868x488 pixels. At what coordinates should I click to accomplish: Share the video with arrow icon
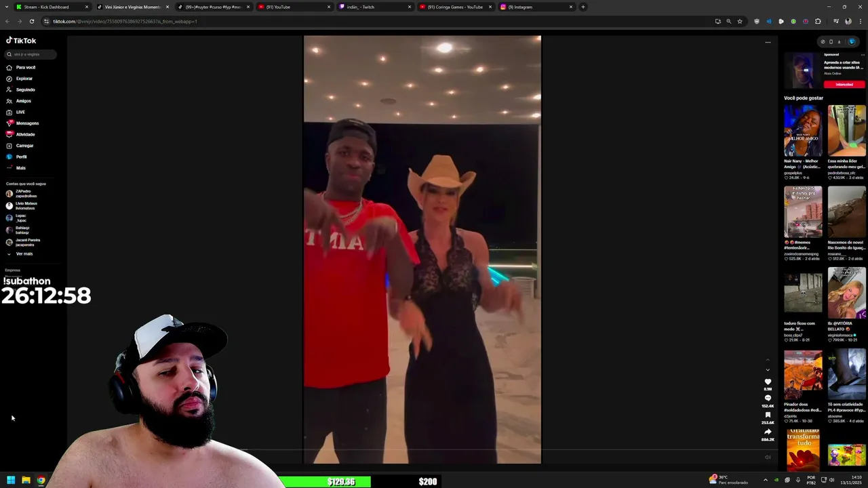pos(768,432)
